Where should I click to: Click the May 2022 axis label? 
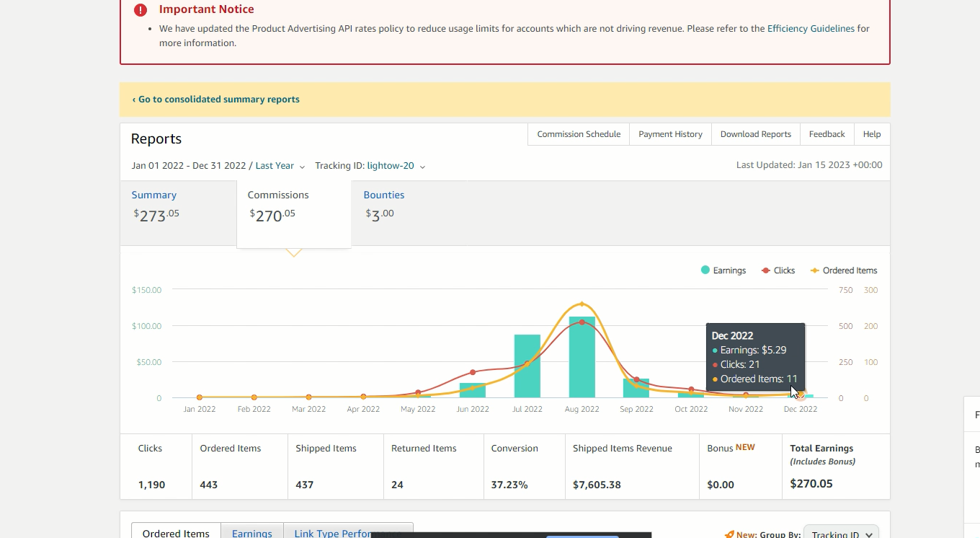pyautogui.click(x=418, y=409)
